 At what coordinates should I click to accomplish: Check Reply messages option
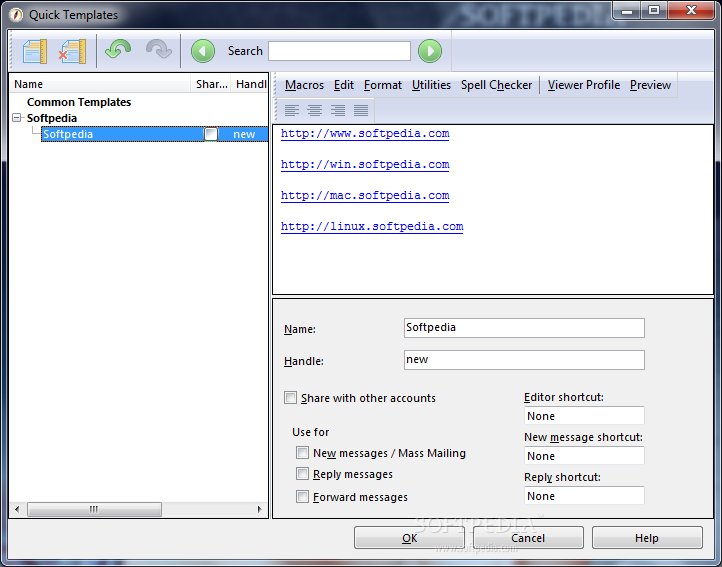point(303,473)
